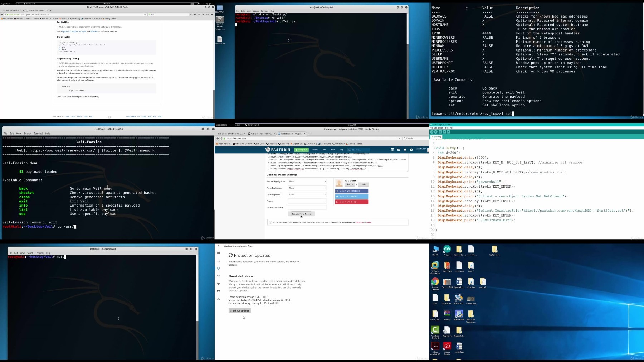Click Sign in with Facebook
Screen dimensions: 644x362
351,191
